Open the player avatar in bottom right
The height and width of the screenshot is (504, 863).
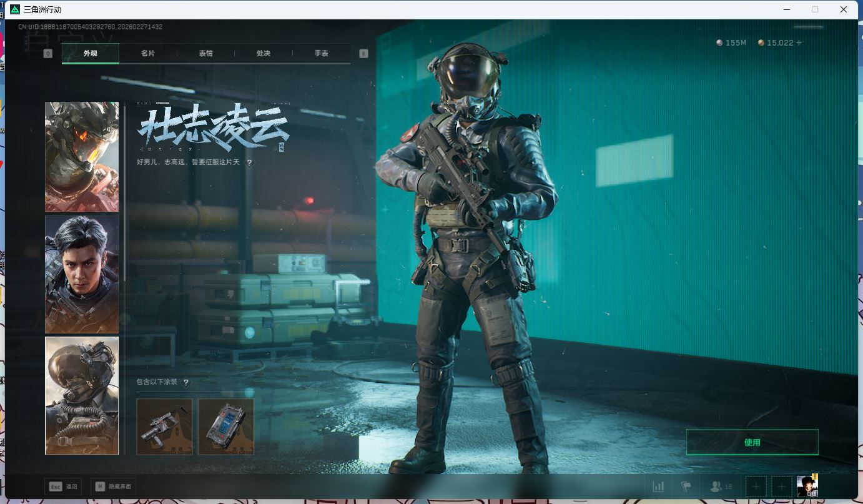(807, 486)
